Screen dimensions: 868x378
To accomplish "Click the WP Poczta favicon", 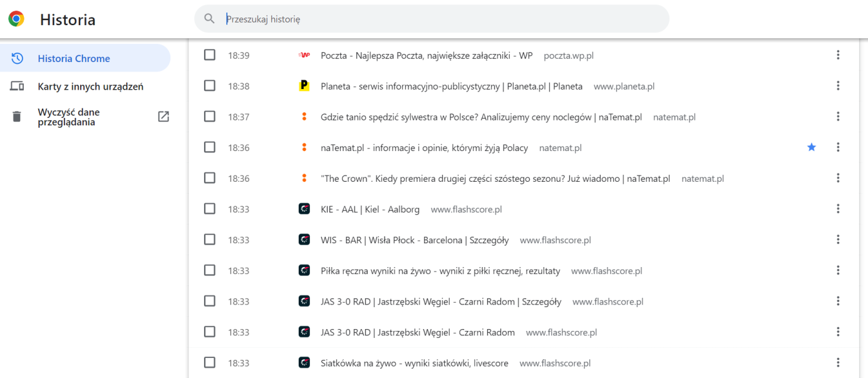I will [304, 55].
